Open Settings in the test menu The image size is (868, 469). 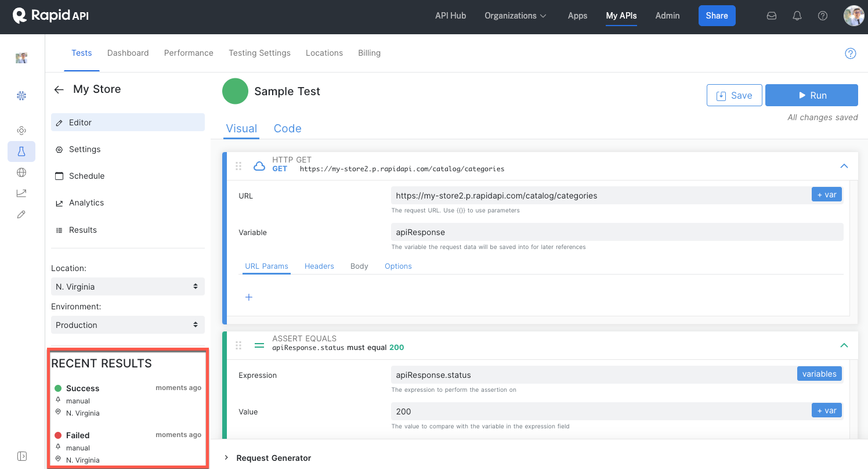pos(128,149)
